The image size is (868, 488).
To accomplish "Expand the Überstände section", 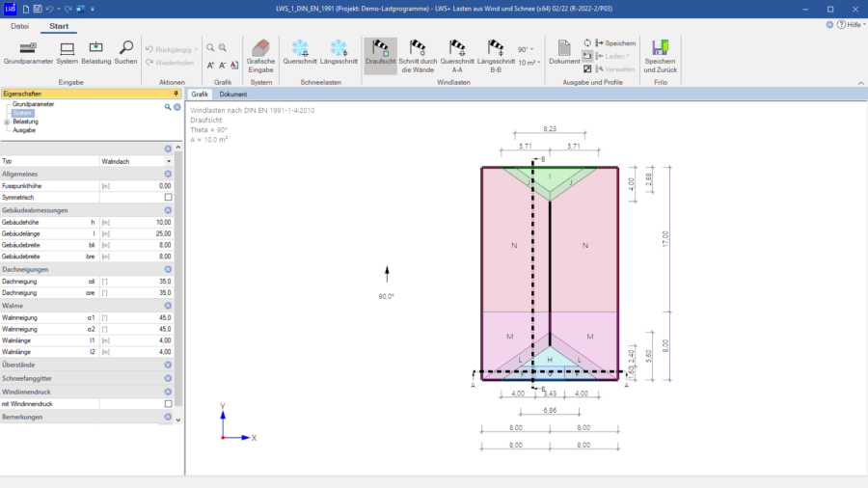I will tap(168, 366).
